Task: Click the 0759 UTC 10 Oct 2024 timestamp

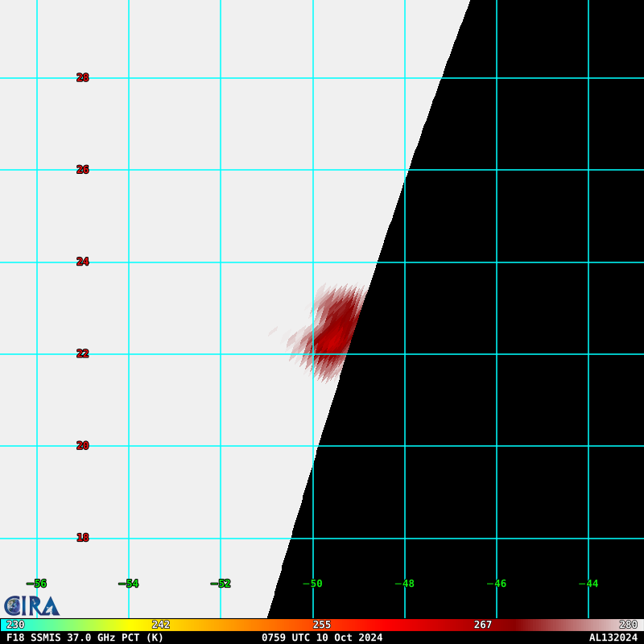Action: point(322,638)
